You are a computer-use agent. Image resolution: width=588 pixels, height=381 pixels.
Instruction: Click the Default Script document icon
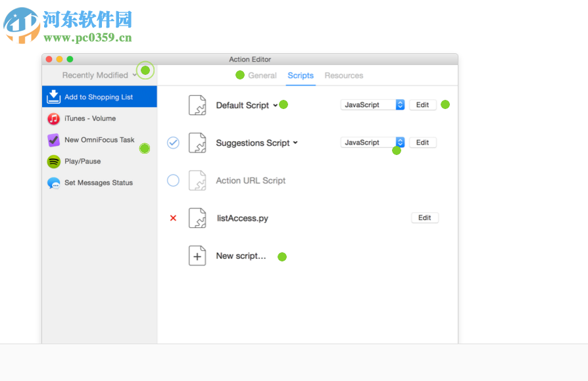(x=197, y=104)
